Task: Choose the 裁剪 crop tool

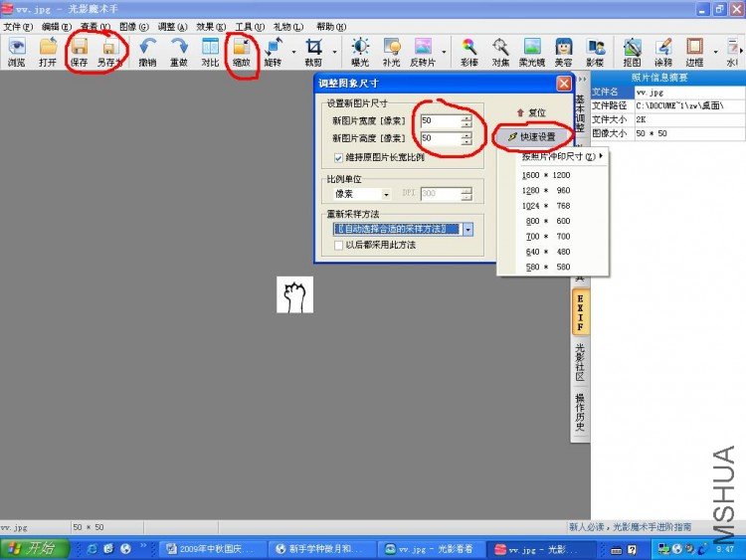Action: click(313, 52)
